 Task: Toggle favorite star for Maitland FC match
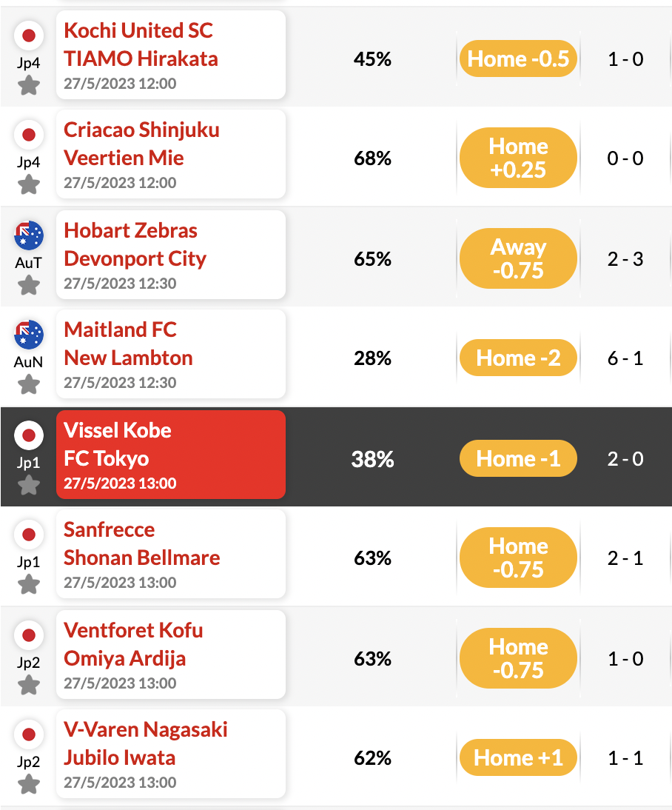(29, 384)
